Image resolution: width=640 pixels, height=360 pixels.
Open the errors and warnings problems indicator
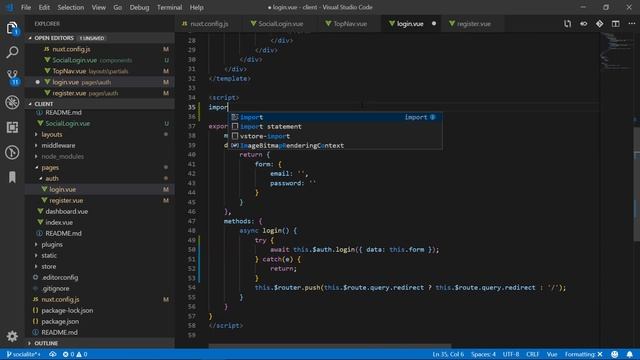coord(75,354)
